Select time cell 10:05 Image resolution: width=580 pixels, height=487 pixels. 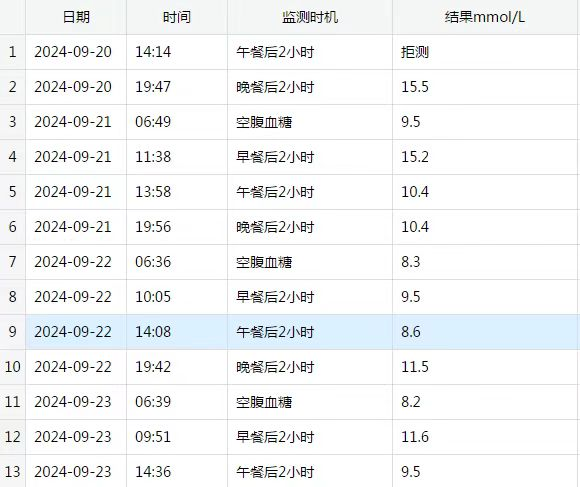[x=177, y=297]
